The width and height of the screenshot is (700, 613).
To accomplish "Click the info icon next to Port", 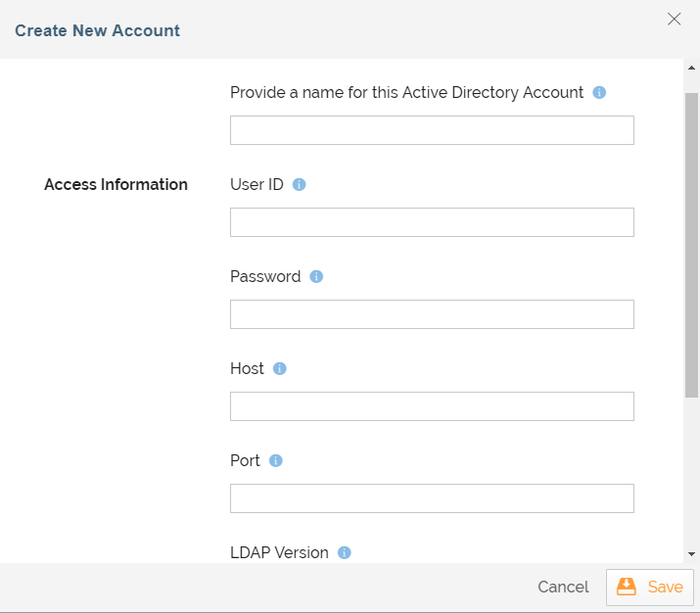I will (x=276, y=461).
